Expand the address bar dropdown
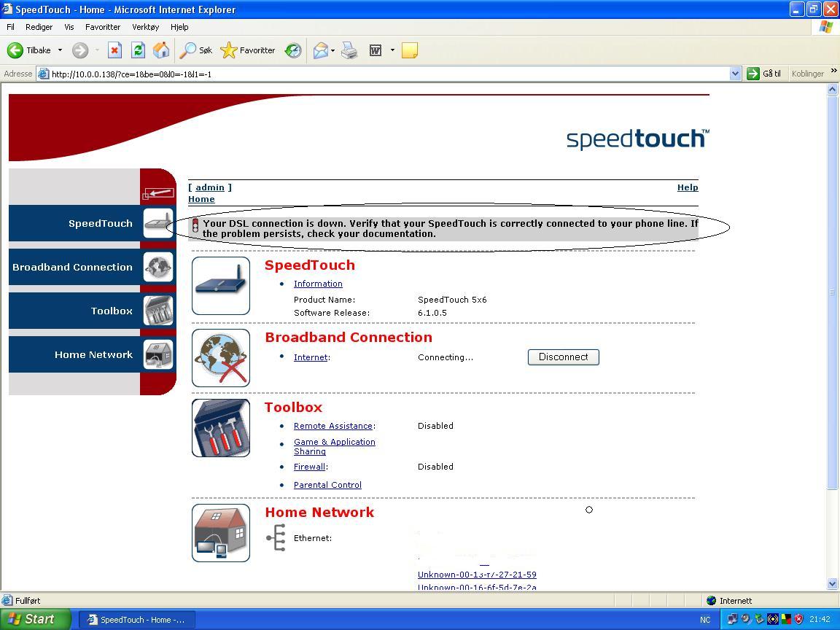The height and width of the screenshot is (630, 840). (x=736, y=74)
